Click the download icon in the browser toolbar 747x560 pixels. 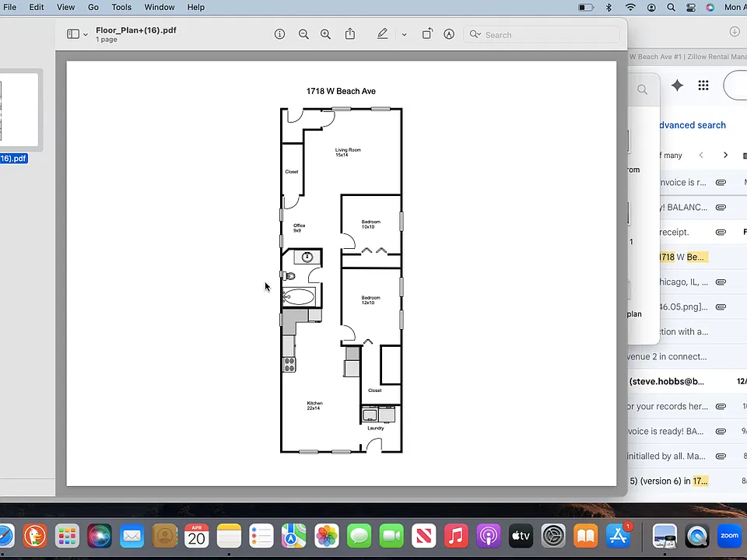[734, 32]
